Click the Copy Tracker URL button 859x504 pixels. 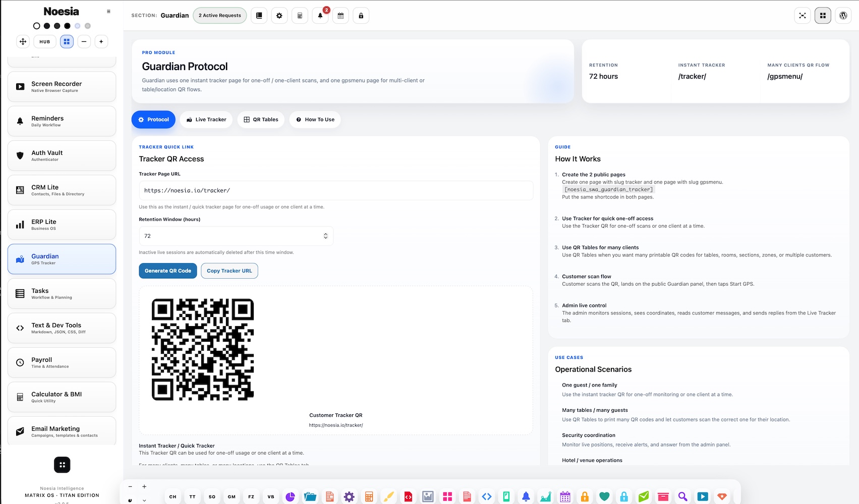[x=230, y=271]
